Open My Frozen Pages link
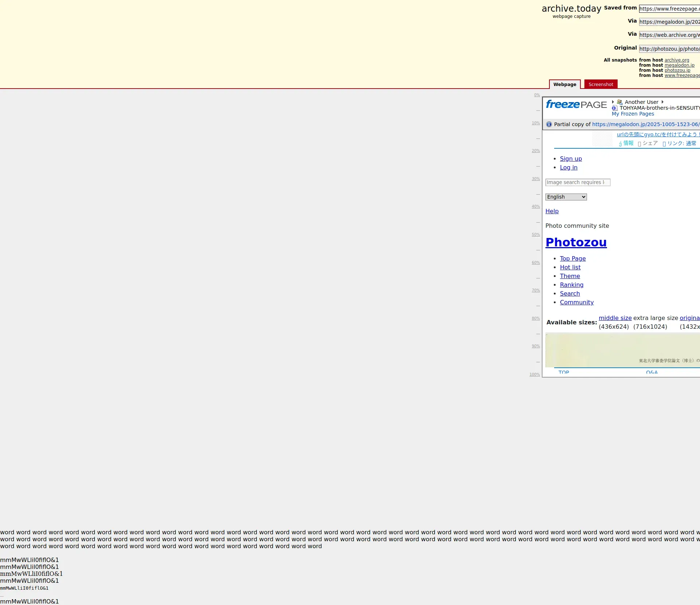Image resolution: width=700 pixels, height=605 pixels. [x=633, y=114]
